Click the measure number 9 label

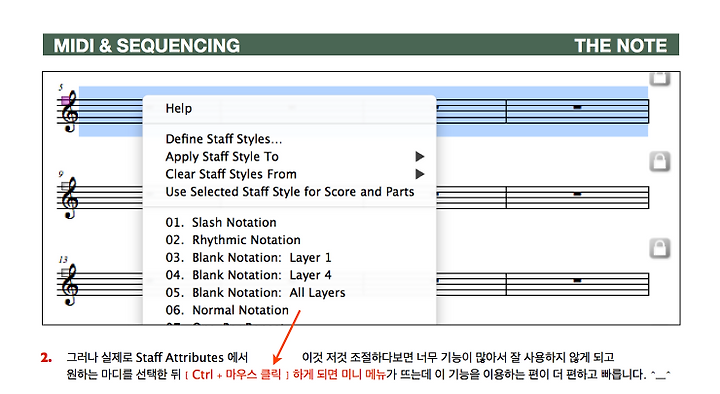[61, 174]
